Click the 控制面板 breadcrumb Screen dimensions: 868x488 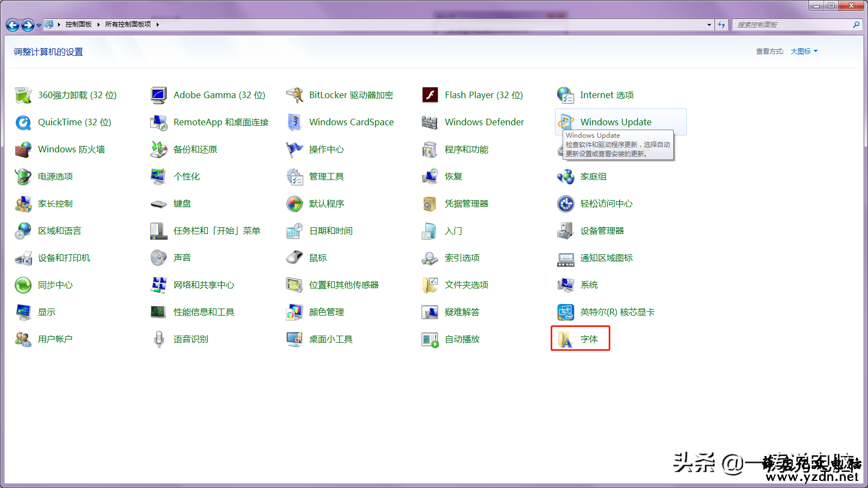79,24
